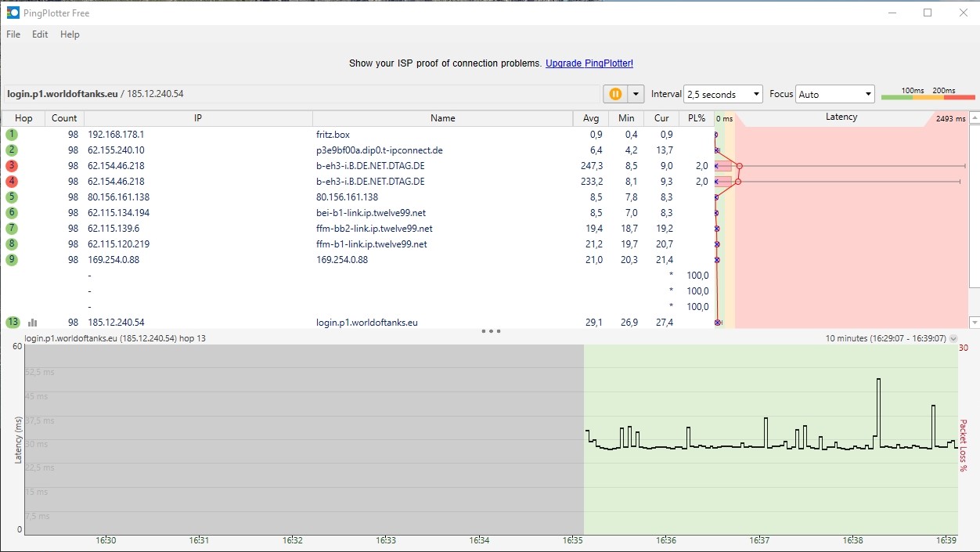Select green hop 8 circle icon
Screen dimensions: 980x552
tap(12, 244)
